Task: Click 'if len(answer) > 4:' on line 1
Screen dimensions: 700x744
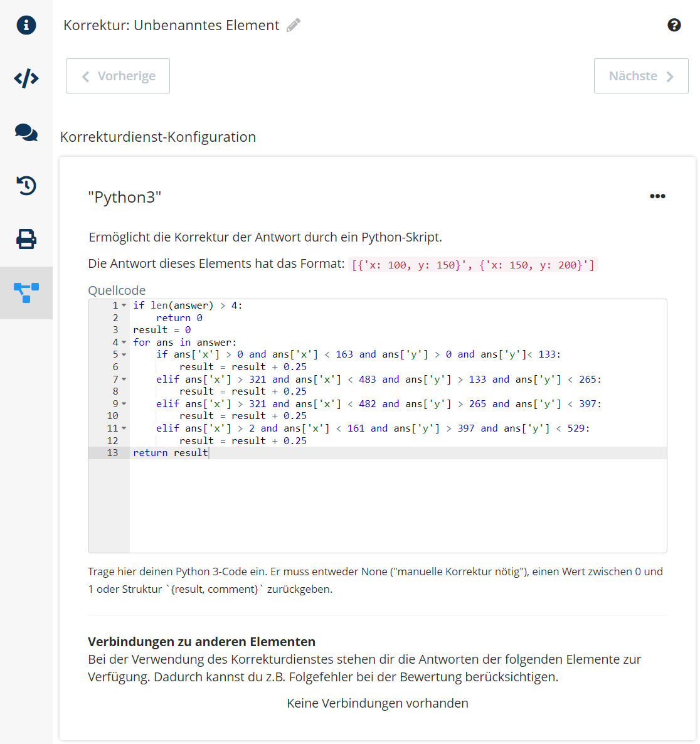Action: point(188,306)
